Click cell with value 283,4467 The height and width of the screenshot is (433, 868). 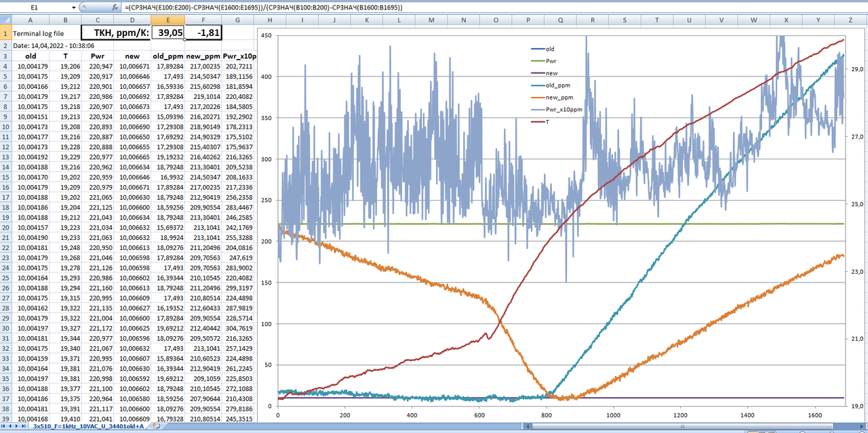pyautogui.click(x=238, y=207)
